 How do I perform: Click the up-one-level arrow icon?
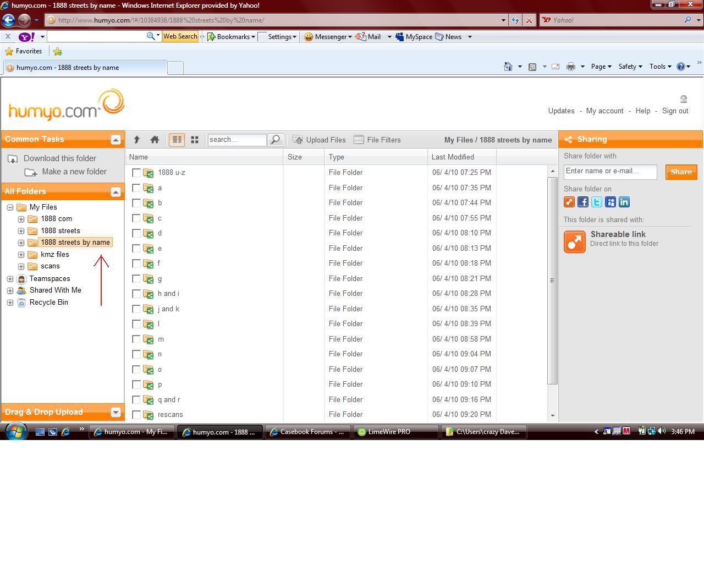point(137,140)
